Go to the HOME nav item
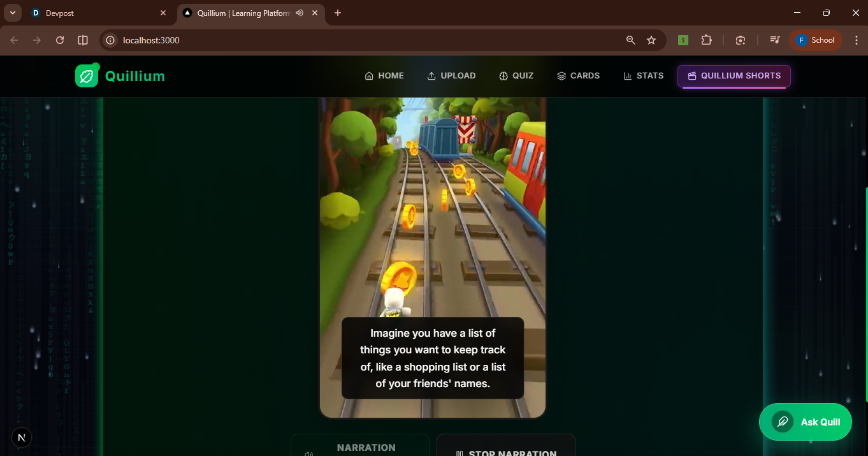Screen dimensions: 868x456 [384, 75]
